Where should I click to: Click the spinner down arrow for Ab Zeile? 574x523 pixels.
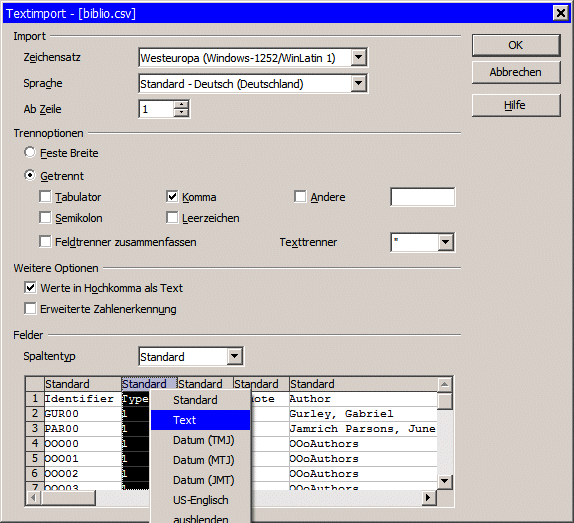pyautogui.click(x=181, y=113)
